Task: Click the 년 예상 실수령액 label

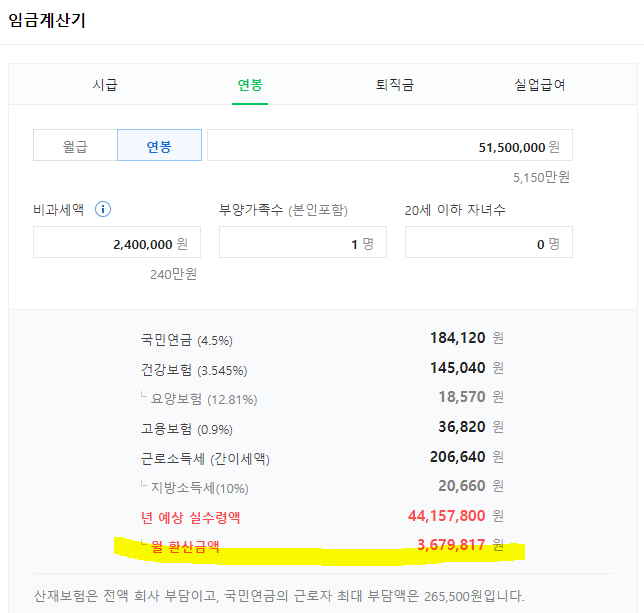Action: [x=190, y=518]
